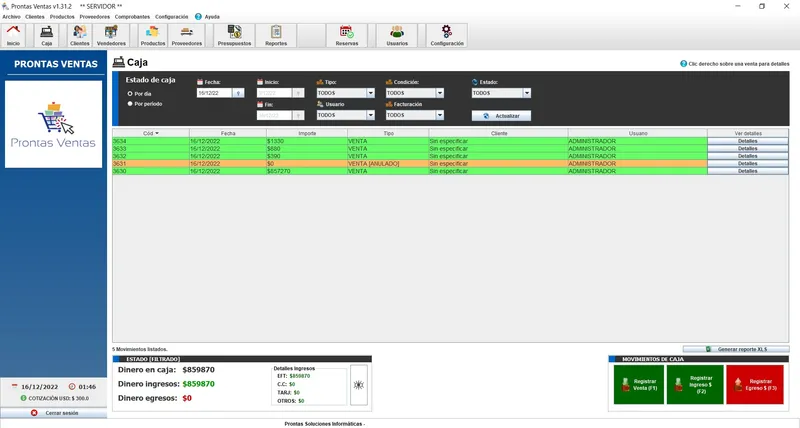Open Detalles for sale 3630
Screen dimensions: 800x428
click(747, 171)
